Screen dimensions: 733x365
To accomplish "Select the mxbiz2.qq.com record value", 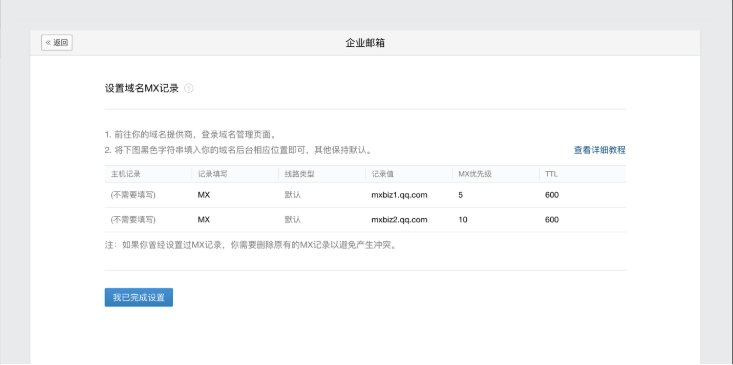I will pyautogui.click(x=399, y=220).
